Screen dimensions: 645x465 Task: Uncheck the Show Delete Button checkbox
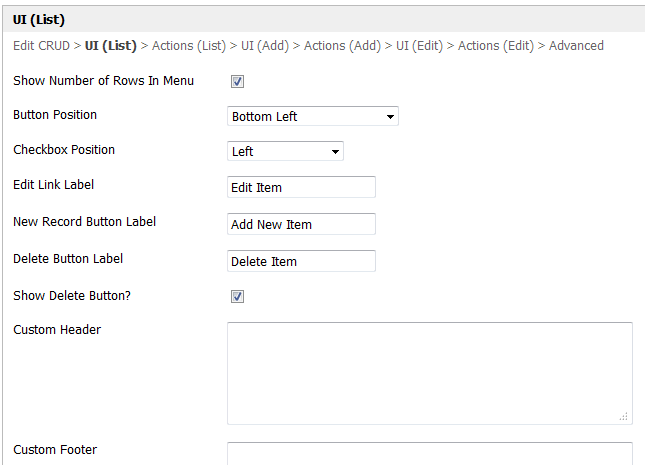238,297
